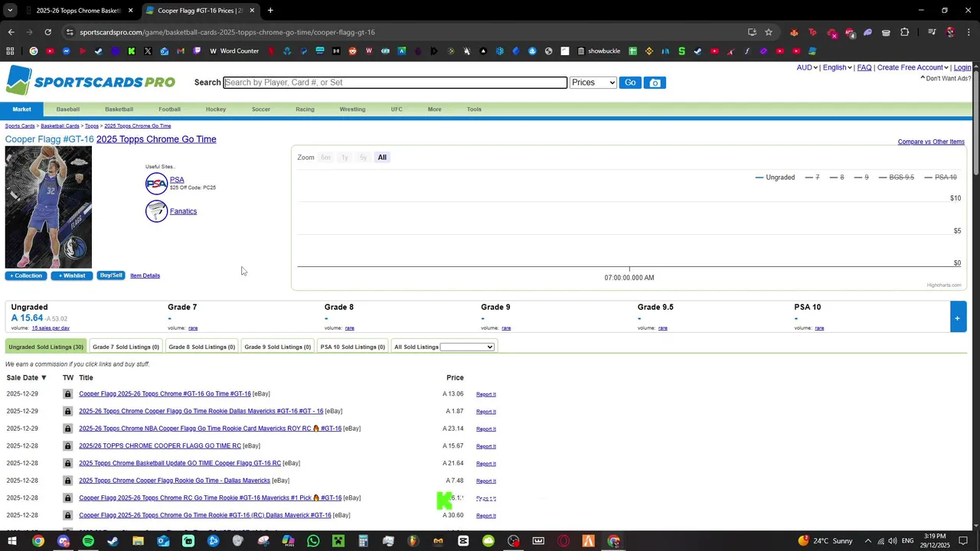Image resolution: width=980 pixels, height=551 pixels.
Task: Switch to PSA 10 Sold Listings tab
Action: [x=352, y=347]
